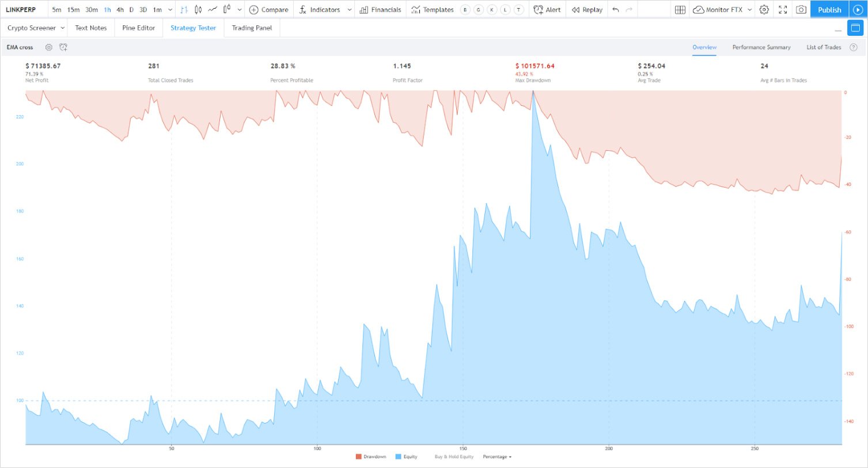Switch to the D daily timeframe
The width and height of the screenshot is (868, 468).
pyautogui.click(x=131, y=10)
